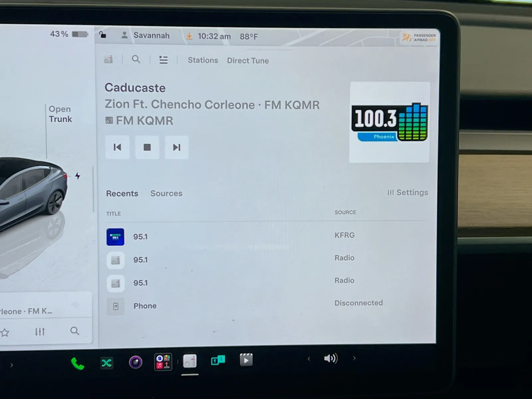Tap the volume speaker icon
Viewport: 532px width, 399px height.
tap(331, 358)
